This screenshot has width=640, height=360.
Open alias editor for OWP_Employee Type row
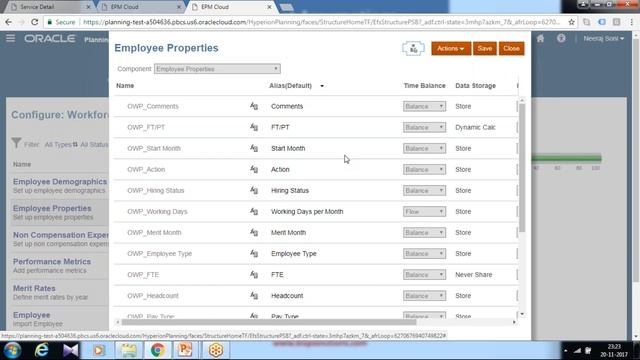tap(254, 253)
